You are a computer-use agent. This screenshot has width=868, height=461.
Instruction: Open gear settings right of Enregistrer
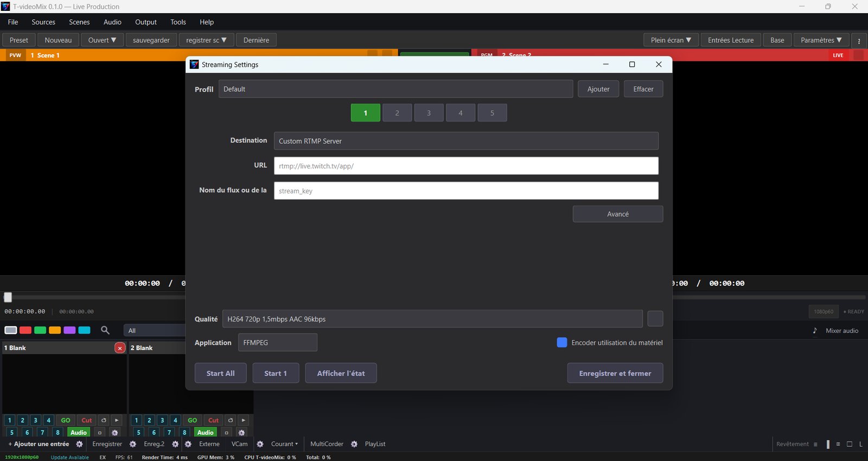132,444
